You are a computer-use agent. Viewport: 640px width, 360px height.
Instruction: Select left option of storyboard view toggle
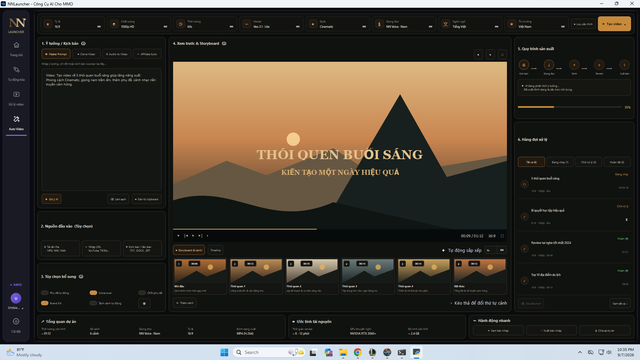(x=489, y=250)
